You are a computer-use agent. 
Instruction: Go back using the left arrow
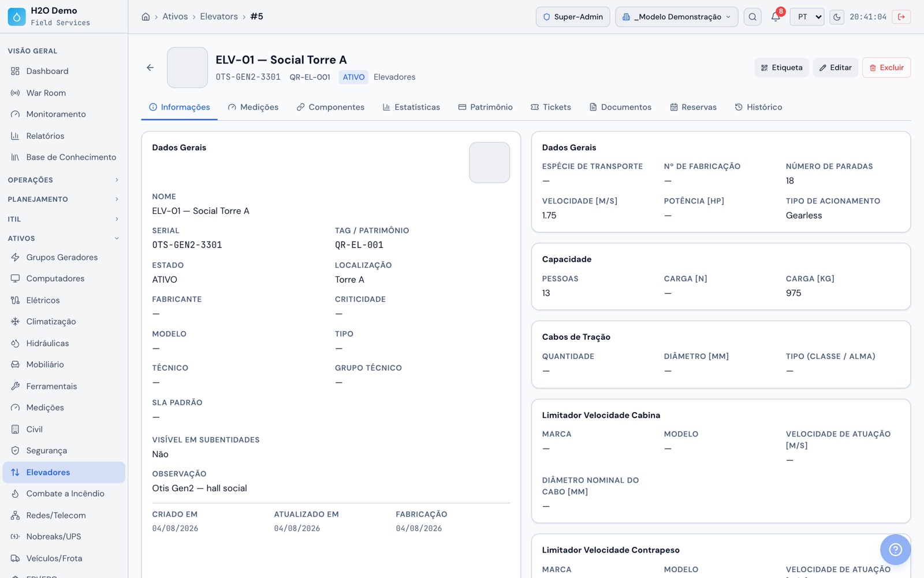(150, 68)
